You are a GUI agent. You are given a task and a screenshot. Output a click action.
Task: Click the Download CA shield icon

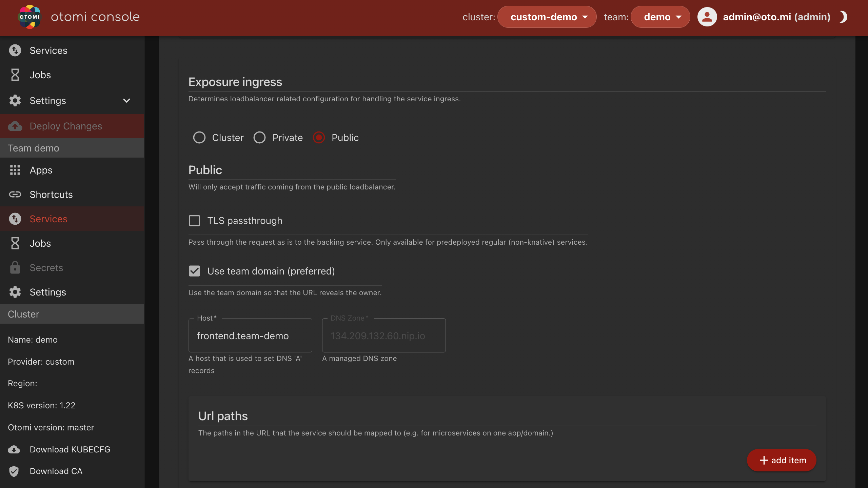14,471
